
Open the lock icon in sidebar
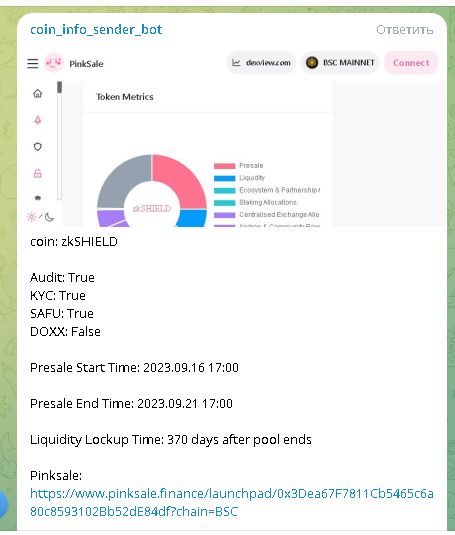coord(38,173)
